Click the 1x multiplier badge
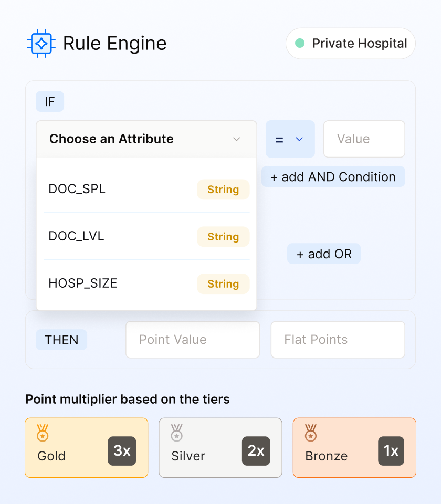Viewport: 441px width, 504px height. pyautogui.click(x=391, y=451)
